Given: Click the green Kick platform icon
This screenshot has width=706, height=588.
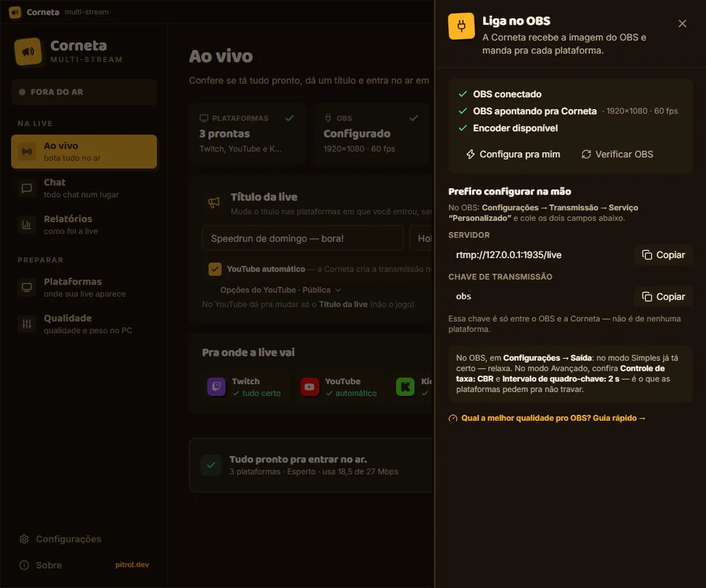Looking at the screenshot, I should (405, 387).
